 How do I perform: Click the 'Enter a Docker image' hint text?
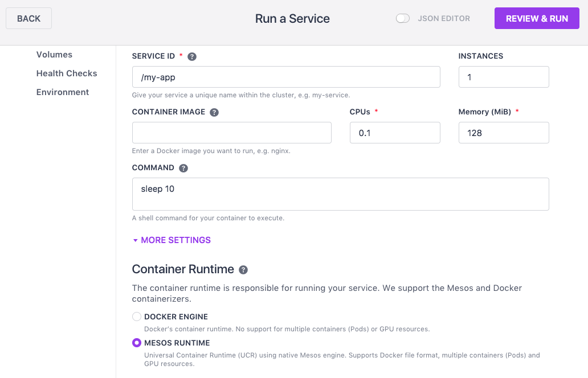[211, 151]
